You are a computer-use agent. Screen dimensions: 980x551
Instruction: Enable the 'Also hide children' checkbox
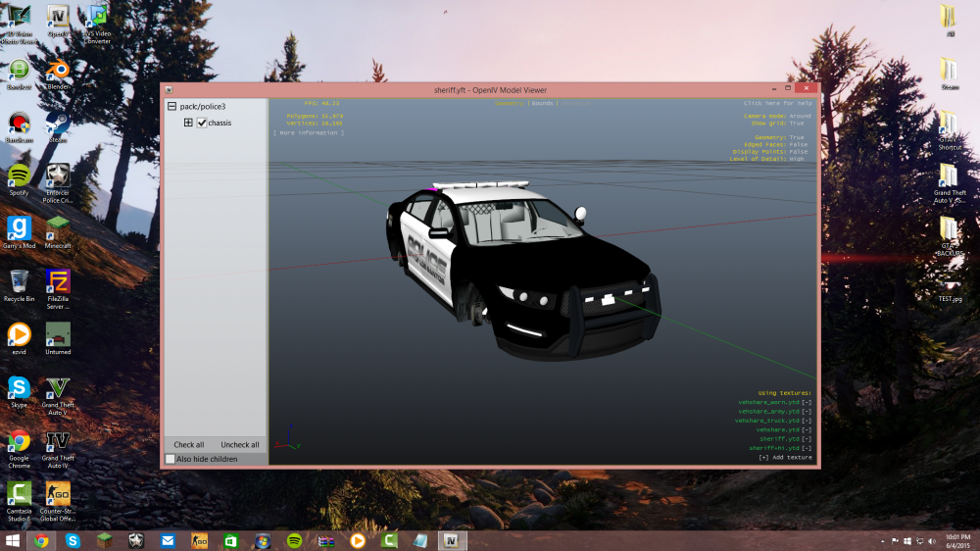tap(171, 459)
